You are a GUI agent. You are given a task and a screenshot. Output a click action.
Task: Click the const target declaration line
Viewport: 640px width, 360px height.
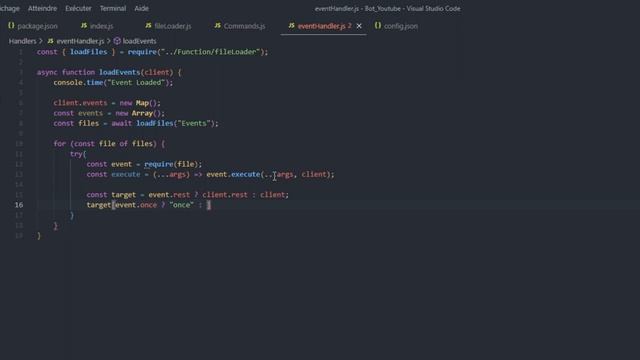187,195
